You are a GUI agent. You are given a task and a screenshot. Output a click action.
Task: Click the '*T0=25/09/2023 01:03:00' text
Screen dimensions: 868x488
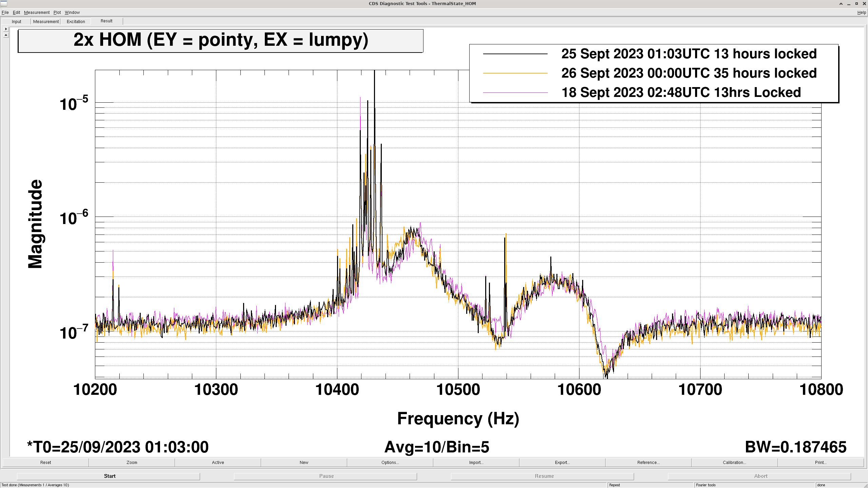click(x=118, y=447)
